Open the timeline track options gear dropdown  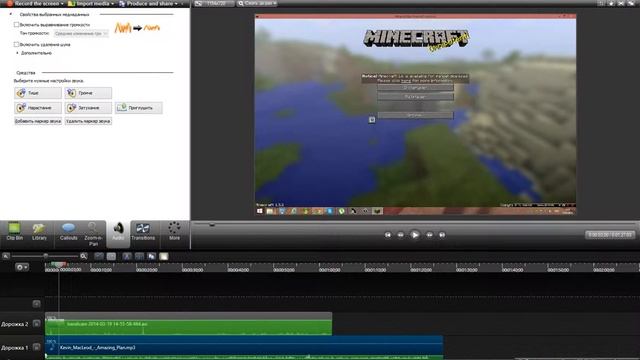point(22,267)
